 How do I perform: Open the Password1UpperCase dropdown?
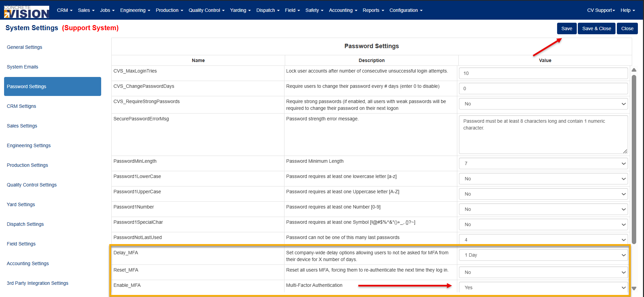pyautogui.click(x=543, y=194)
